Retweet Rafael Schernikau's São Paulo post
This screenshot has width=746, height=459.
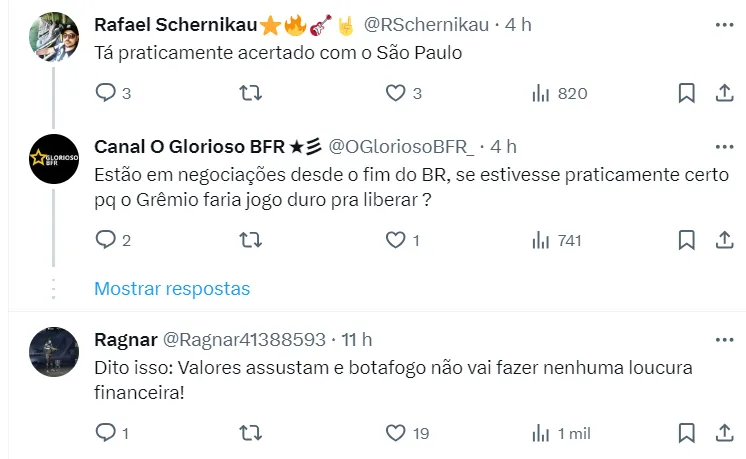point(252,93)
